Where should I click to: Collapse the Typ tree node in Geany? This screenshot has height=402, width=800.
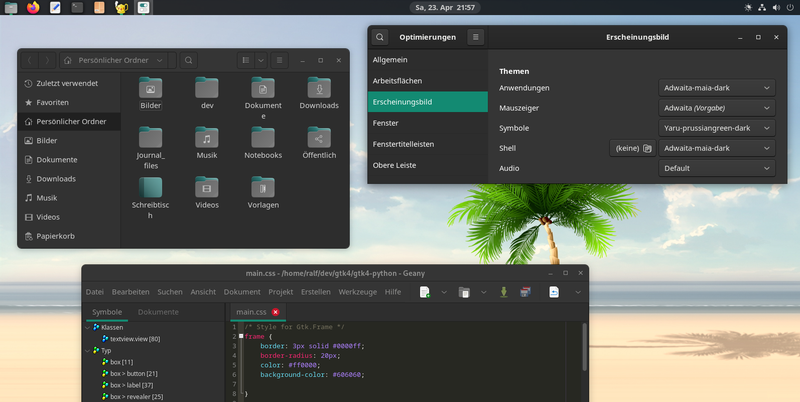(x=87, y=350)
